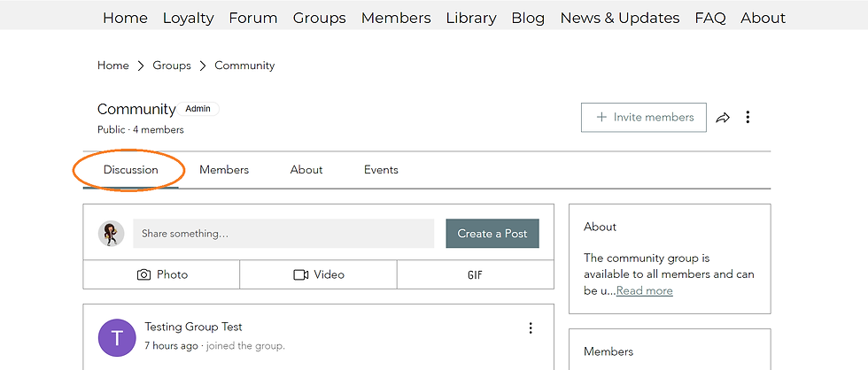Open the Discussion tab
This screenshot has width=868, height=370.
[130, 170]
